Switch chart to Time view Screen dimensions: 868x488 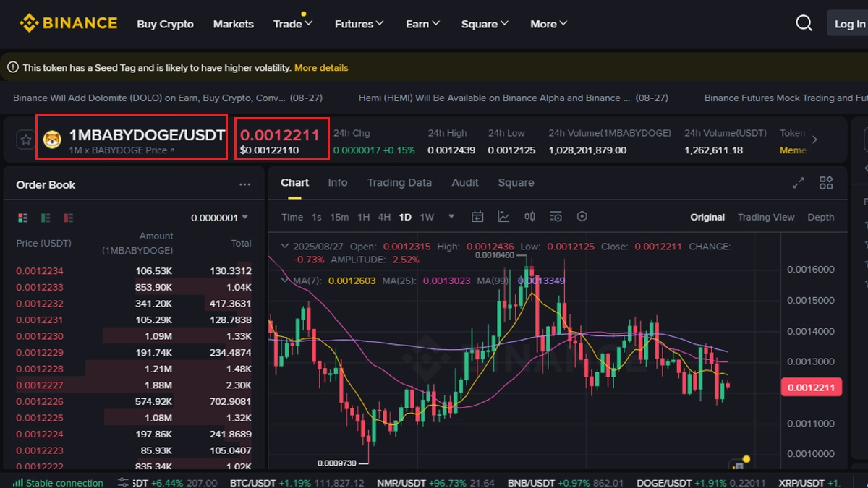click(x=292, y=217)
